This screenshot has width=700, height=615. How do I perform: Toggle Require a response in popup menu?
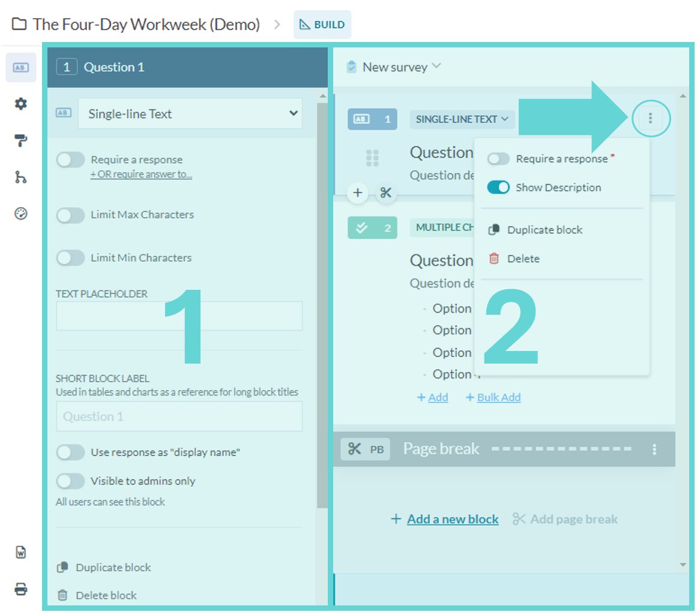[498, 159]
